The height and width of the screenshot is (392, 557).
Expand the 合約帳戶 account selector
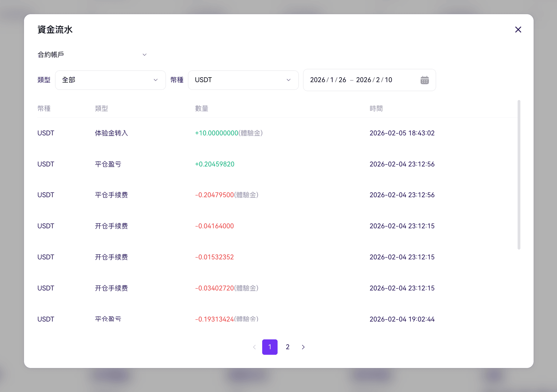pos(92,54)
